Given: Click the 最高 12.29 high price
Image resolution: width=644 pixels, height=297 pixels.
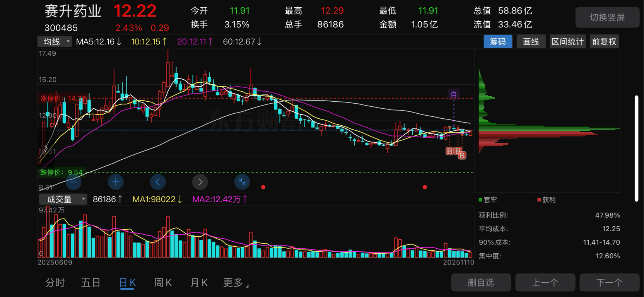Looking at the screenshot, I should (314, 10).
